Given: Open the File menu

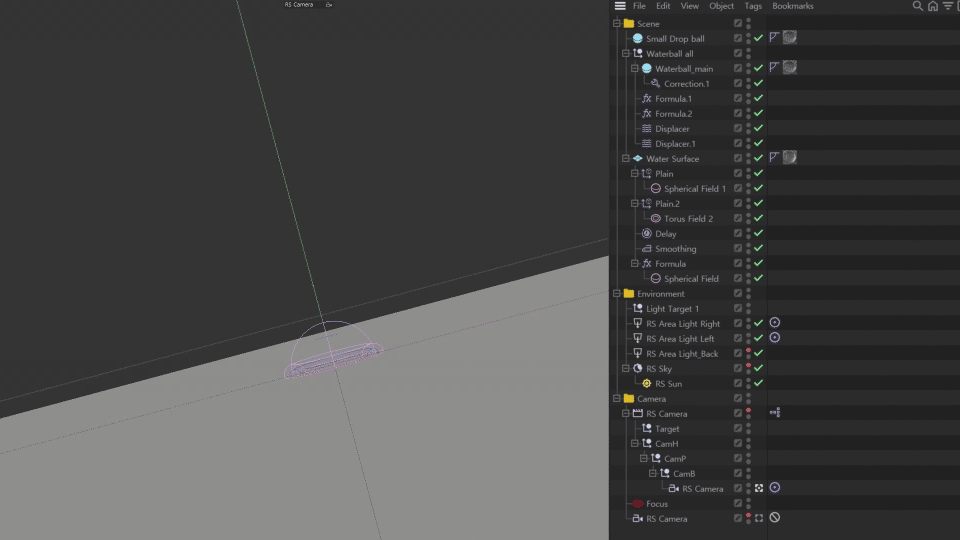Looking at the screenshot, I should [x=639, y=6].
